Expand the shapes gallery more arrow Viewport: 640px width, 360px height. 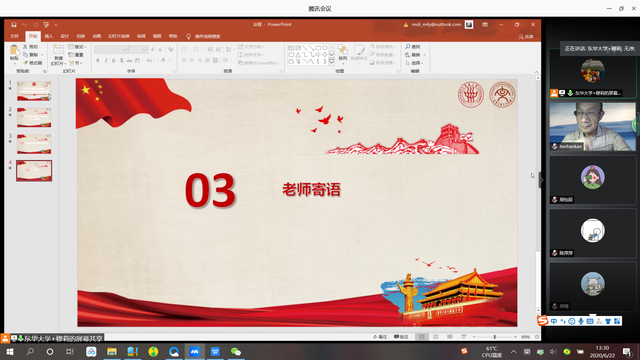point(331,62)
